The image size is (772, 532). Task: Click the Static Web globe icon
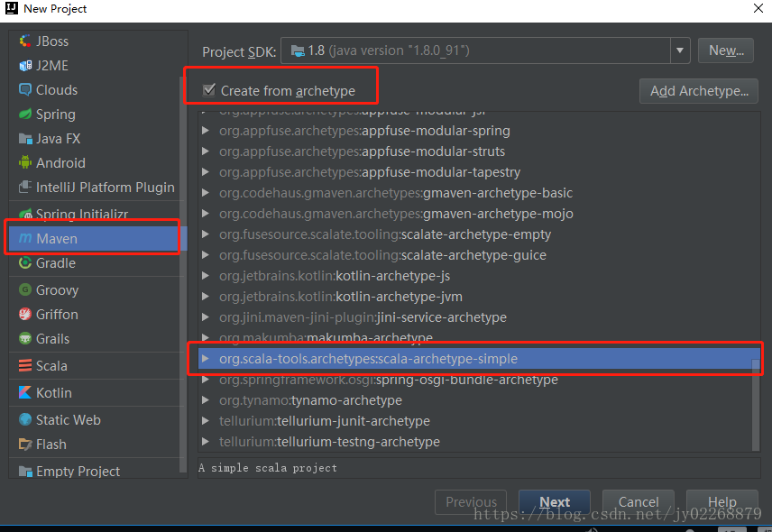click(x=25, y=419)
